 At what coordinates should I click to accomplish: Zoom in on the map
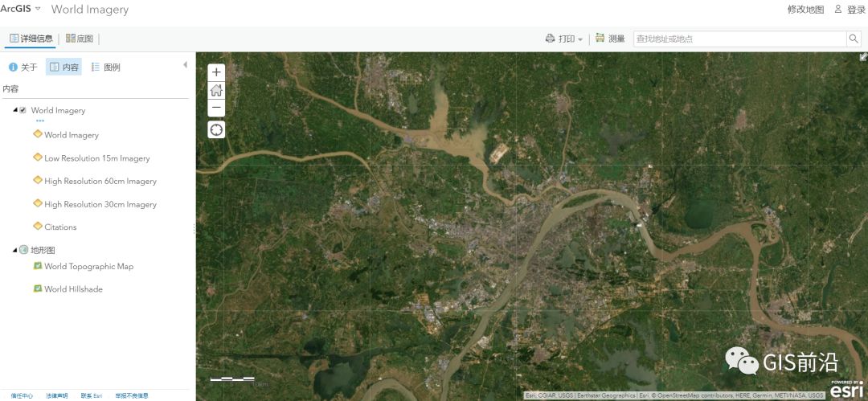[x=216, y=72]
